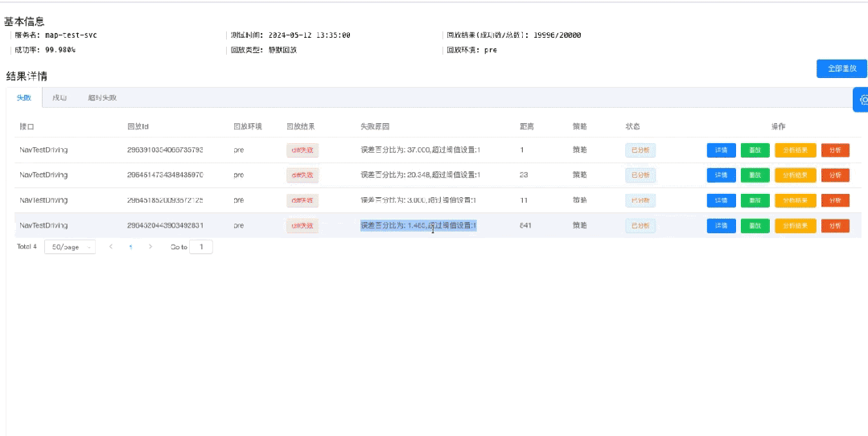This screenshot has height=436, width=868.
Task: Click the 接口 column header
Action: [27, 126]
